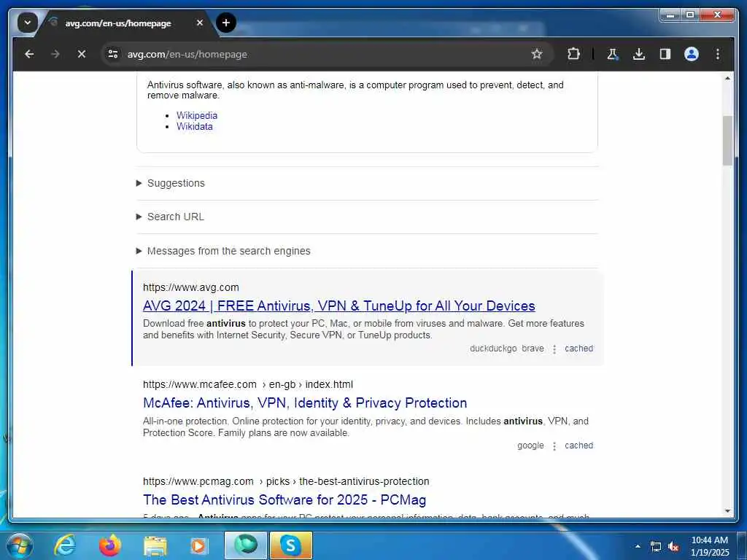Click the https://www.pcmag.com URL text
747x560 pixels.
click(198, 481)
